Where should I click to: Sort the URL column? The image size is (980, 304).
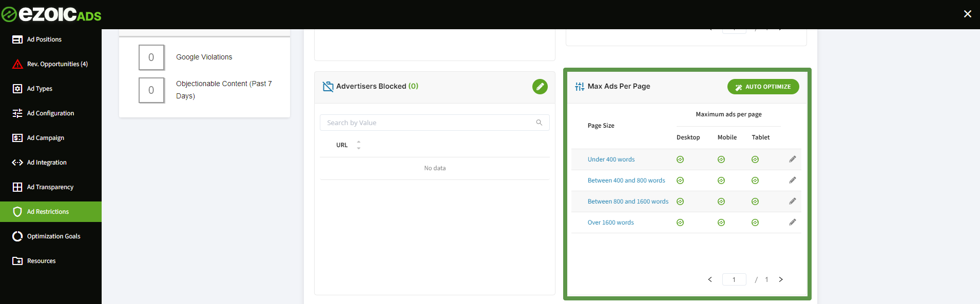point(358,145)
